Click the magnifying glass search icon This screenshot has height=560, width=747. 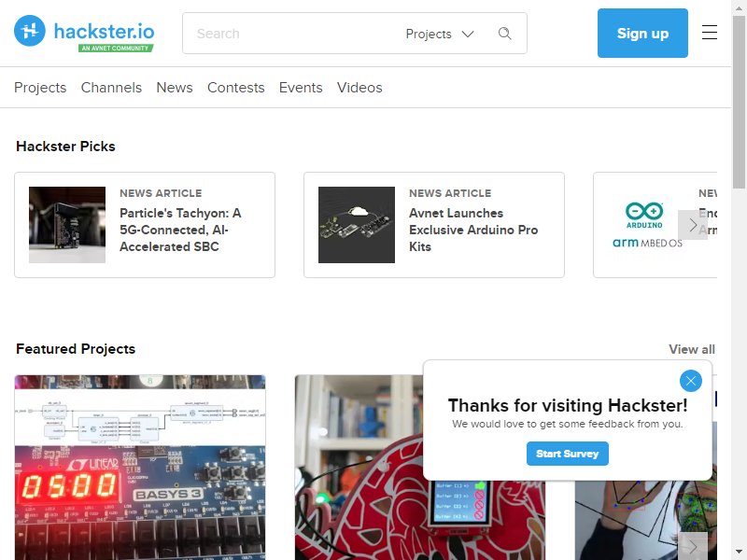(x=504, y=34)
